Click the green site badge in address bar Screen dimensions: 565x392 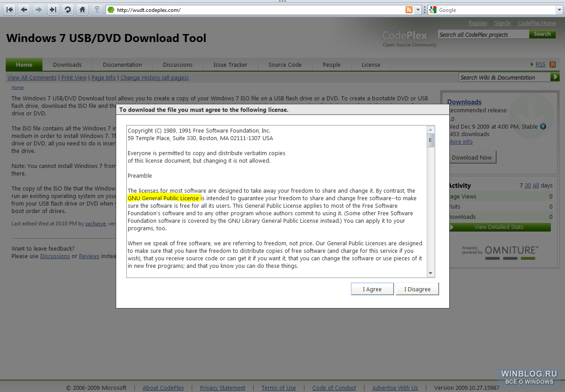[111, 10]
